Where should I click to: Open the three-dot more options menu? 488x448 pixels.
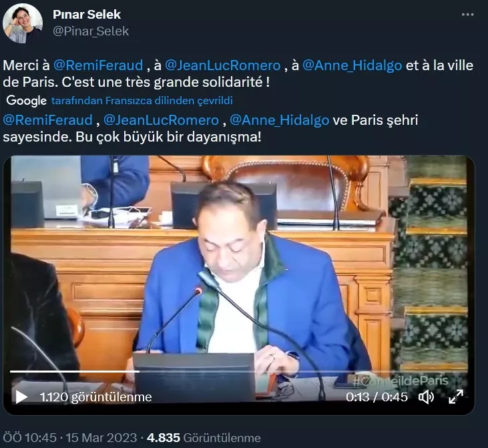tap(467, 15)
